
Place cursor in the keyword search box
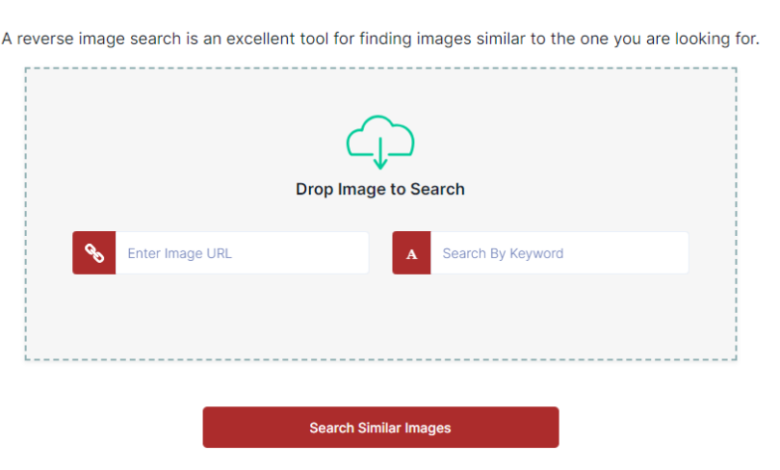[x=559, y=253]
